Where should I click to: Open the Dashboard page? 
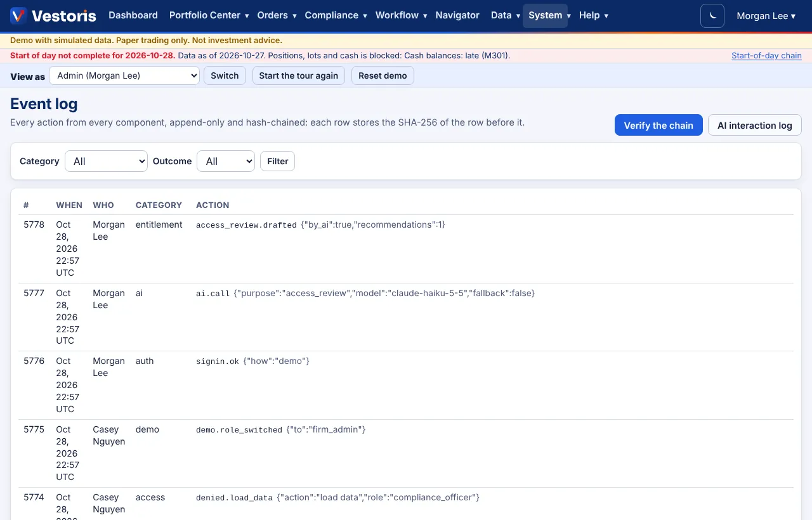[133, 15]
